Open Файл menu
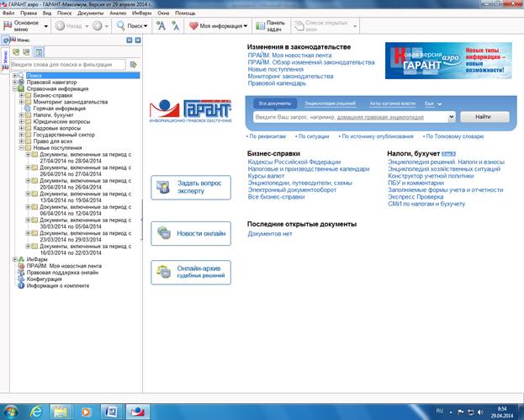The width and height of the screenshot is (524, 420). coord(8,13)
